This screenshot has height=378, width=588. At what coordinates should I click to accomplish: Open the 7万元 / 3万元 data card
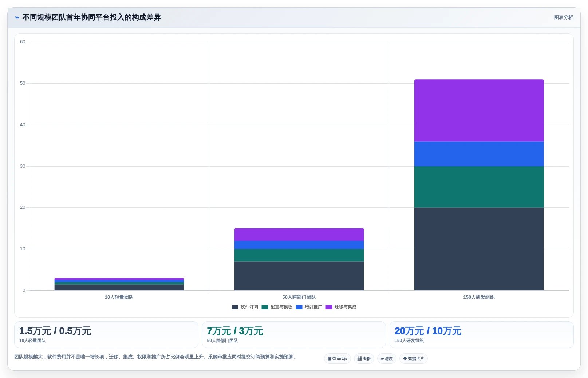click(294, 335)
